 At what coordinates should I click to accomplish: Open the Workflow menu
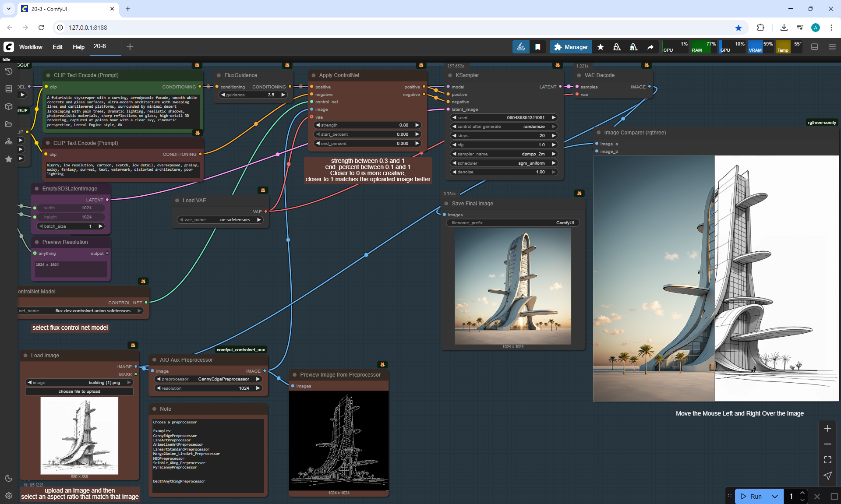click(31, 47)
